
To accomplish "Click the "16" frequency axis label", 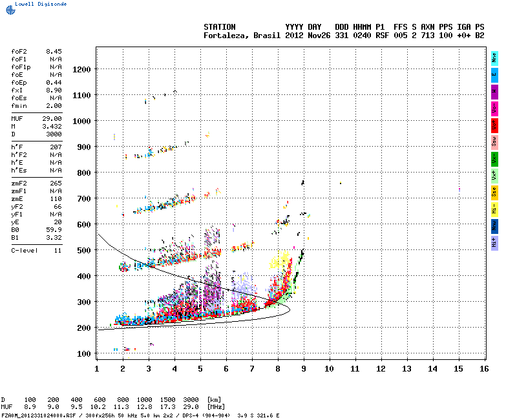I will click(x=484, y=369).
